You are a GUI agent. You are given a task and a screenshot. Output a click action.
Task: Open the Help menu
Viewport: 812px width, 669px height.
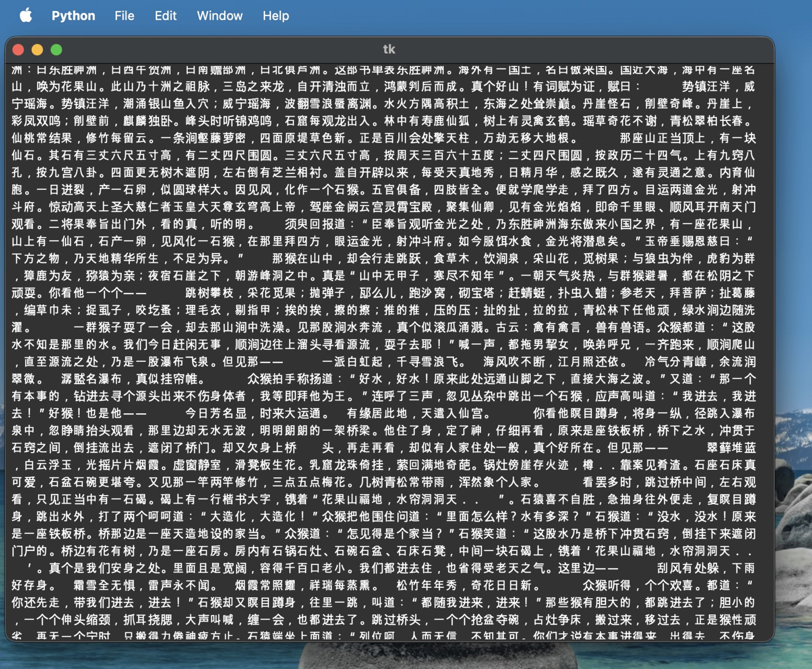(275, 15)
